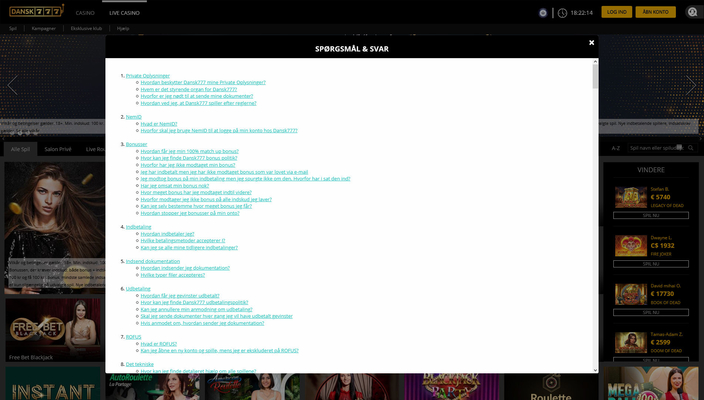Viewport: 704px width, 400px height.
Task: Click the FAQ scrollbar down arrow
Action: 595,370
